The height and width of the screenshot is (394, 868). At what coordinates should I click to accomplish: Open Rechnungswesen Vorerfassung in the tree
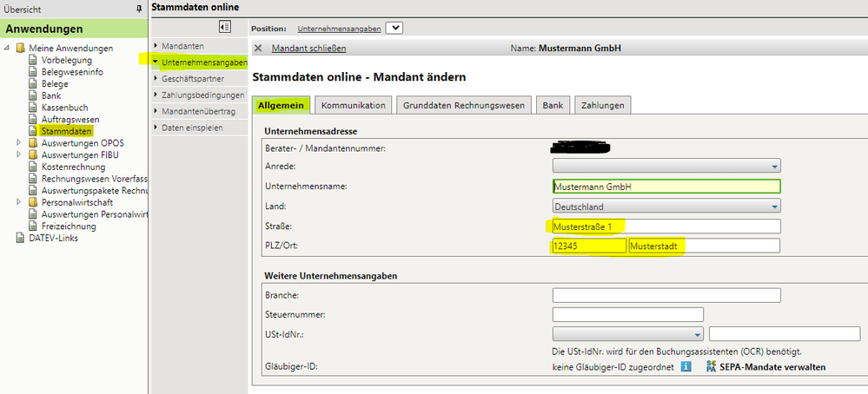pos(94,179)
